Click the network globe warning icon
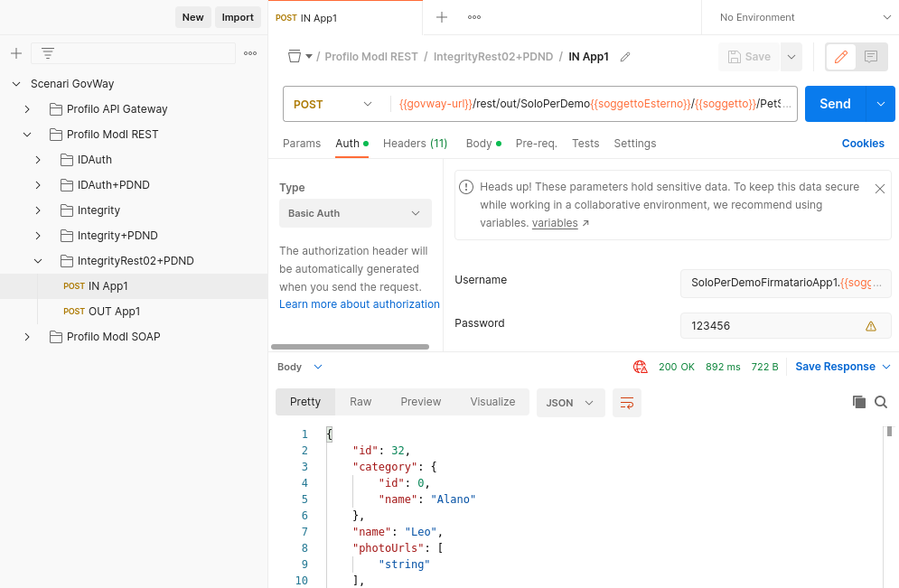 tap(640, 367)
